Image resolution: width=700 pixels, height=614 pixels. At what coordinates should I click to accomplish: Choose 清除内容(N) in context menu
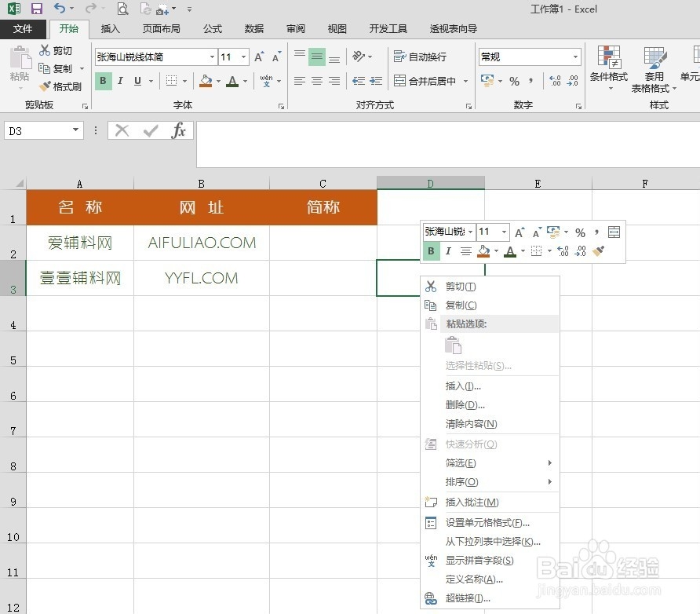pos(490,424)
